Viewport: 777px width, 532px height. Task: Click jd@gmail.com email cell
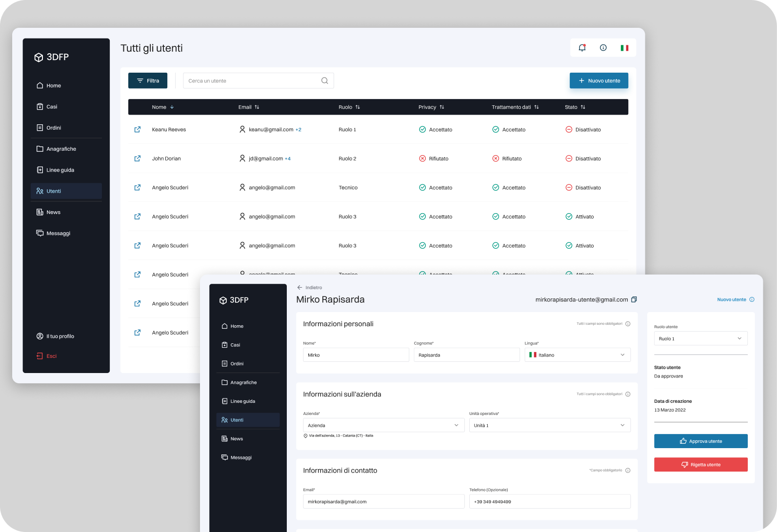[266, 158]
